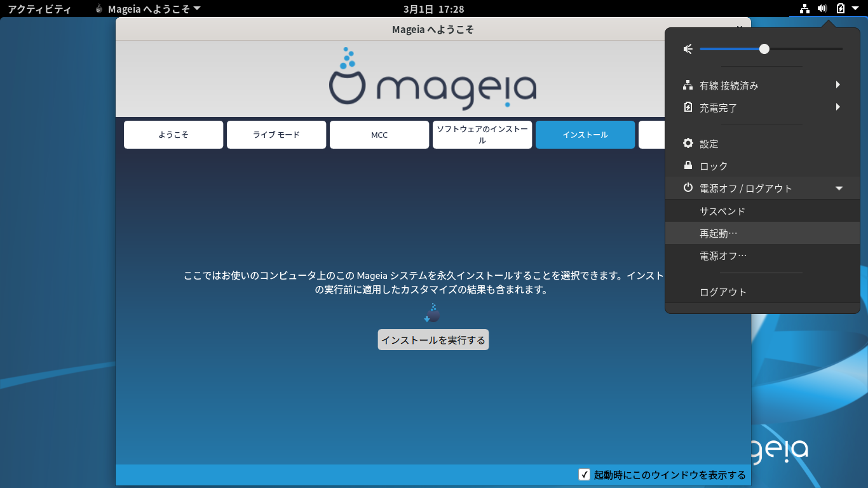Uncheck 起動時にこのウインドウを表示する checkbox
868x488 pixels.
click(585, 475)
